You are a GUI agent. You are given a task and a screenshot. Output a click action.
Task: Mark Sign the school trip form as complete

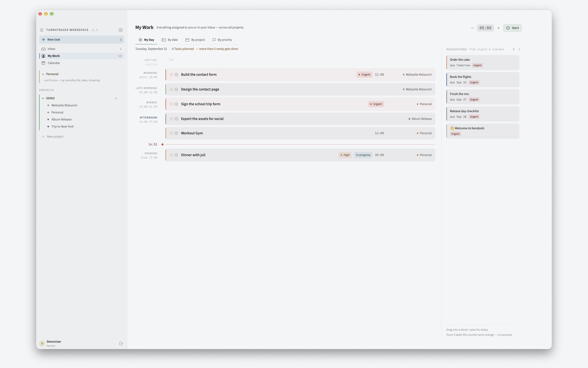click(176, 104)
